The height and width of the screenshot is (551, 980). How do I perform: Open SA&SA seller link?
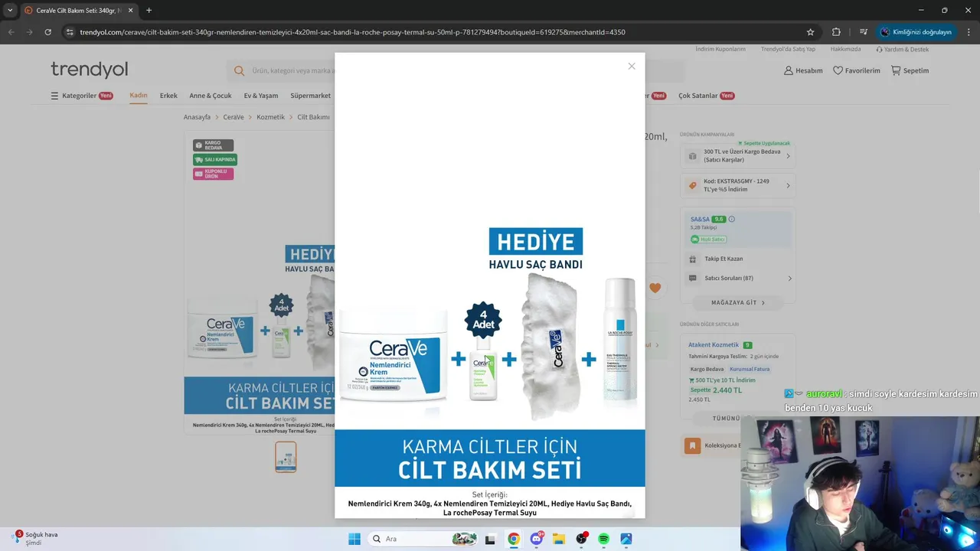click(700, 219)
